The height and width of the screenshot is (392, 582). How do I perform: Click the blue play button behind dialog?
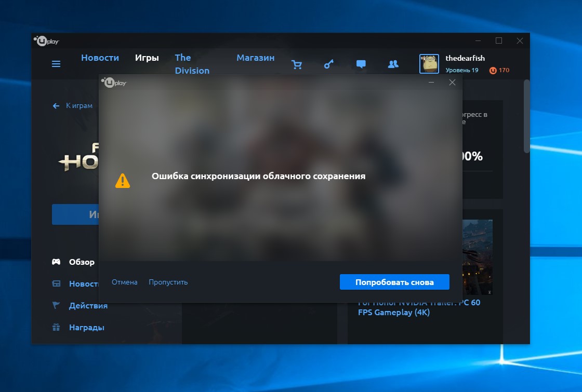pyautogui.click(x=75, y=214)
